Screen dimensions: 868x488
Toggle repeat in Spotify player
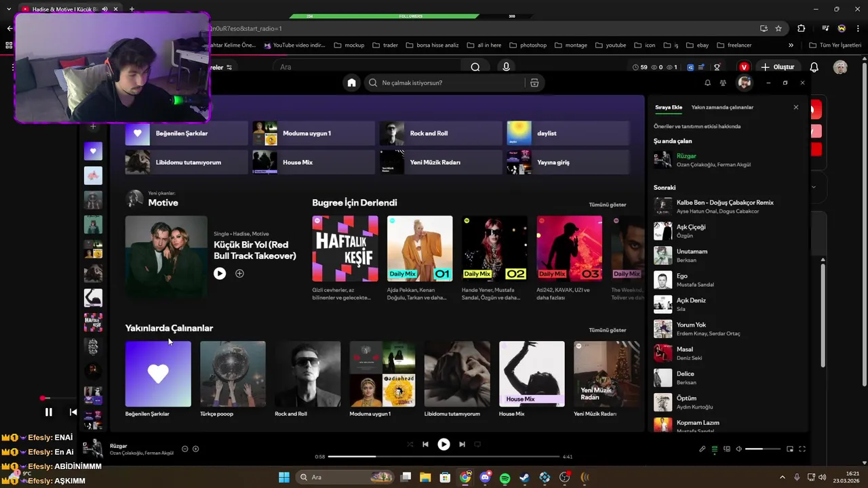pyautogui.click(x=477, y=445)
